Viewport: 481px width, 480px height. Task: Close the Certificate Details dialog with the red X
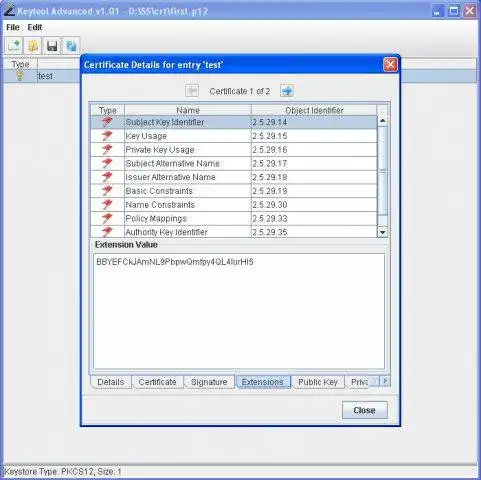pos(390,65)
